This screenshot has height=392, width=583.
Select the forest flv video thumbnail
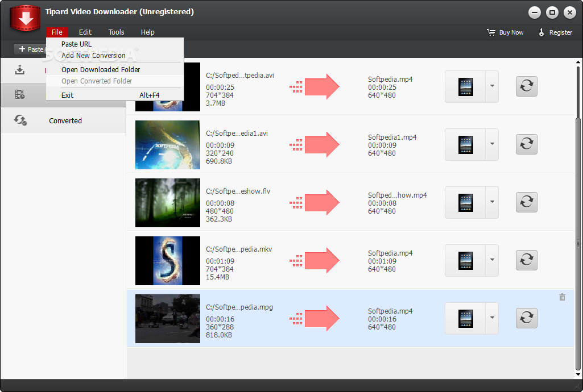tap(168, 203)
